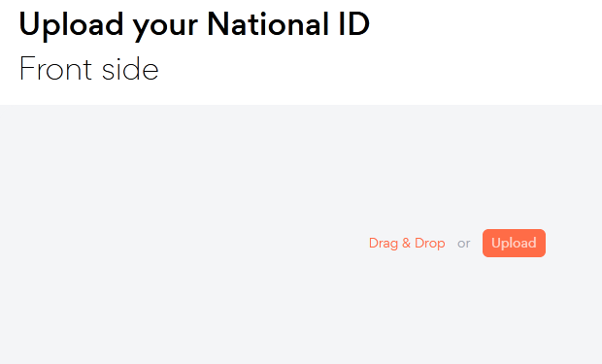The image size is (602, 364).
Task: Select the "Front side" subtitle
Action: 89,69
